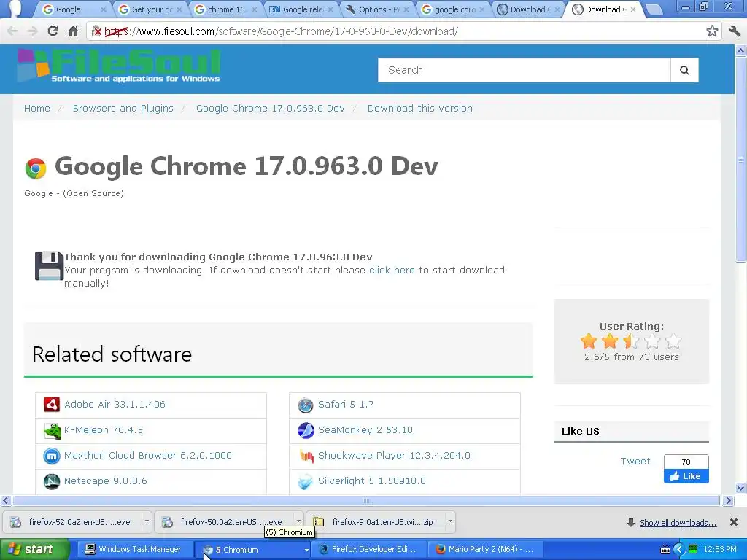The image size is (747, 560).
Task: Click the Home breadcrumb link
Action: 37,108
